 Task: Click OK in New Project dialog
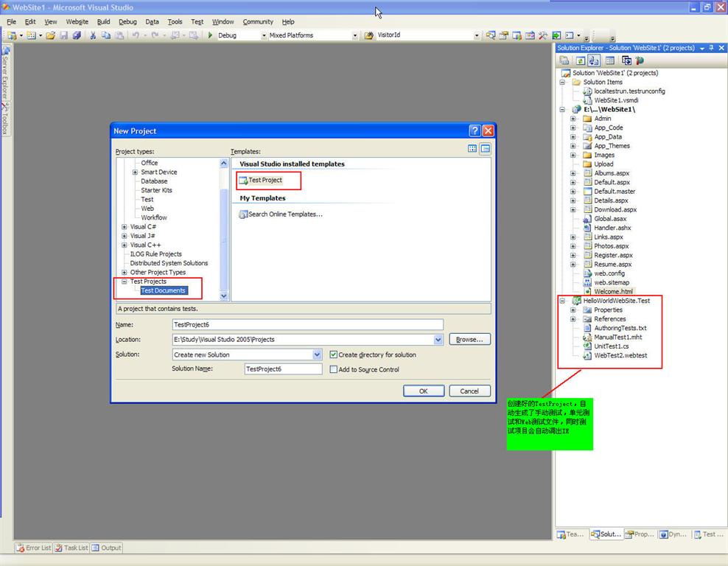(x=424, y=391)
